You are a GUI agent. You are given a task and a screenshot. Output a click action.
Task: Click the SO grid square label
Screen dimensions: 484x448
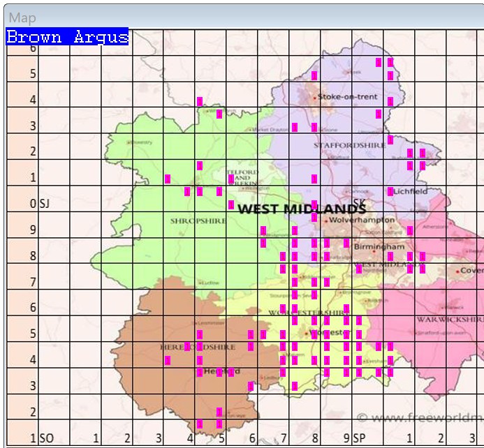[x=47, y=438]
